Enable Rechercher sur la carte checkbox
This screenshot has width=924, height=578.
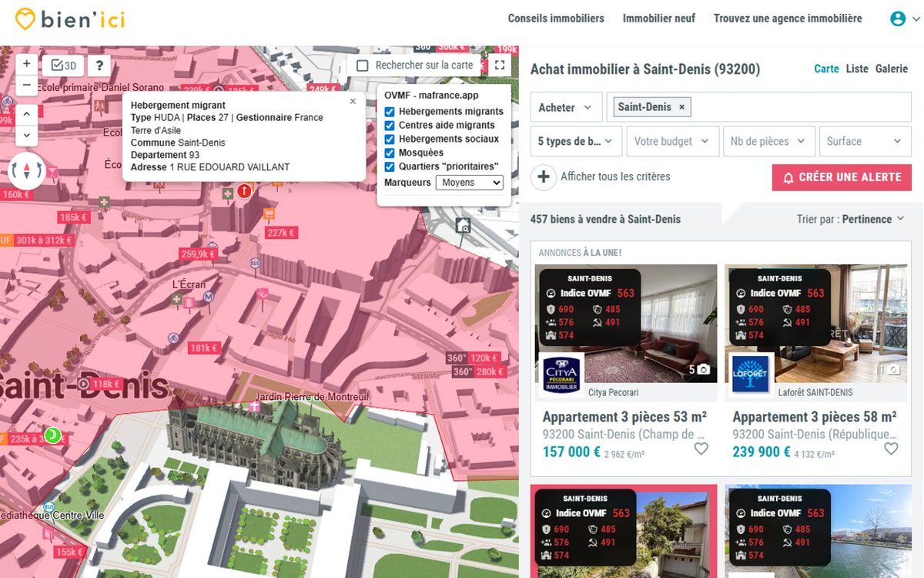(363, 66)
